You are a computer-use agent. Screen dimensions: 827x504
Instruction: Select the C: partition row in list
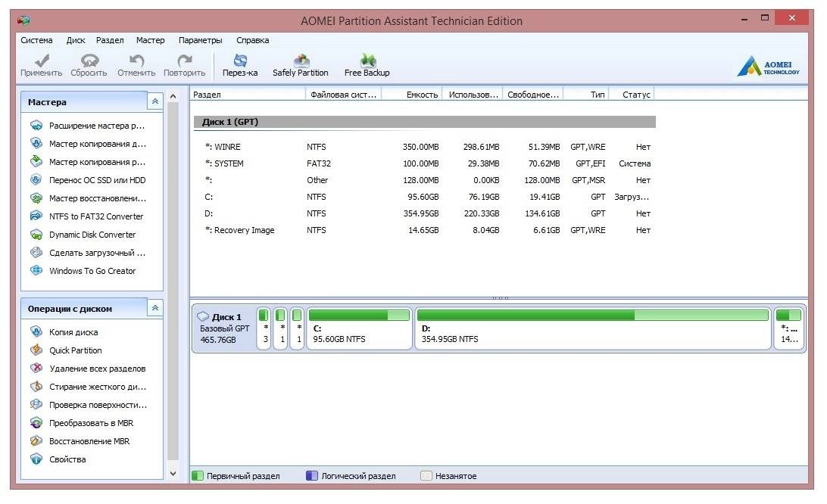(x=425, y=197)
